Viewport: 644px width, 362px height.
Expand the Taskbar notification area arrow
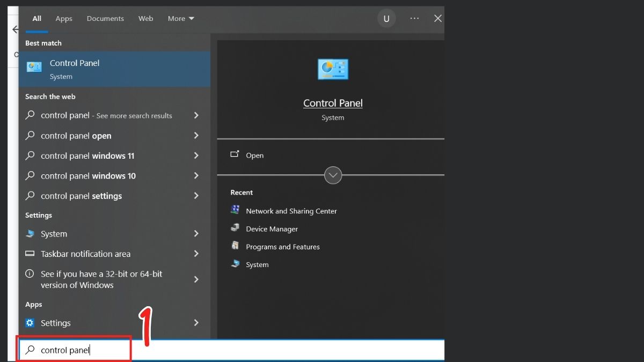point(196,254)
